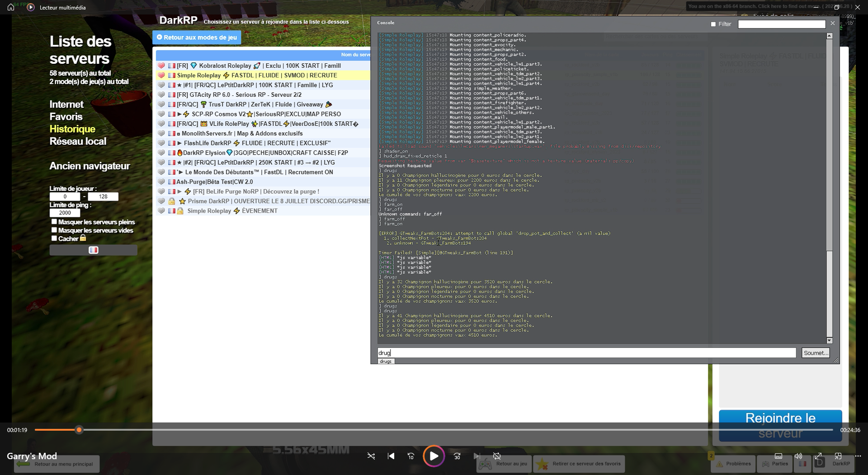Viewport: 868px width, 475px height.
Task: Switch to mini player view
Action: (838, 456)
